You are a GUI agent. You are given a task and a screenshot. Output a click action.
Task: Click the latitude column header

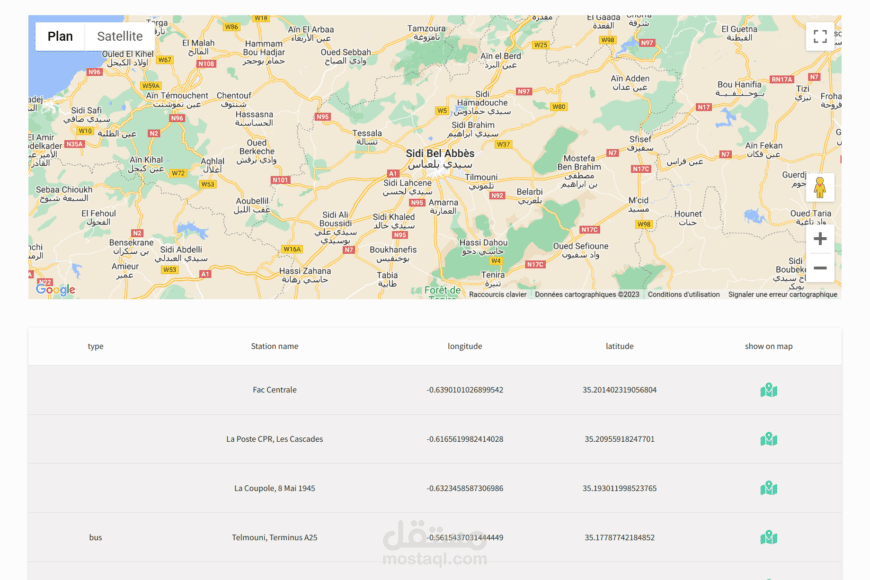pyautogui.click(x=619, y=346)
